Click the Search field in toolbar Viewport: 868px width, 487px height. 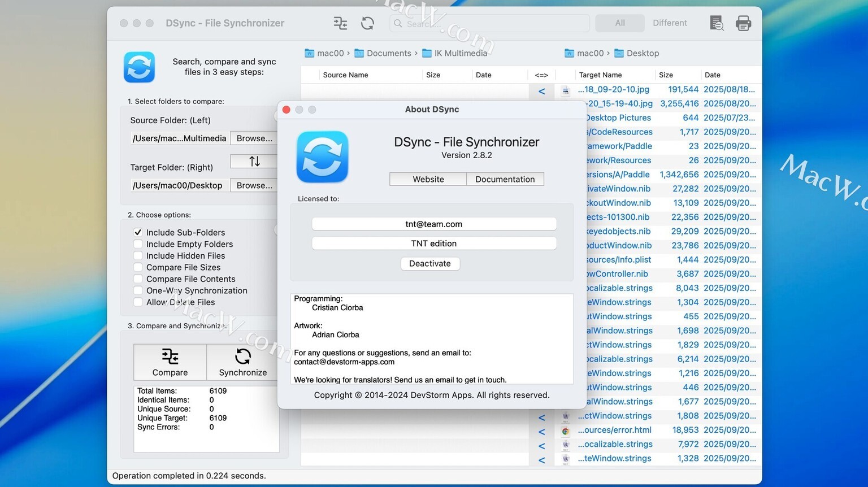point(489,23)
